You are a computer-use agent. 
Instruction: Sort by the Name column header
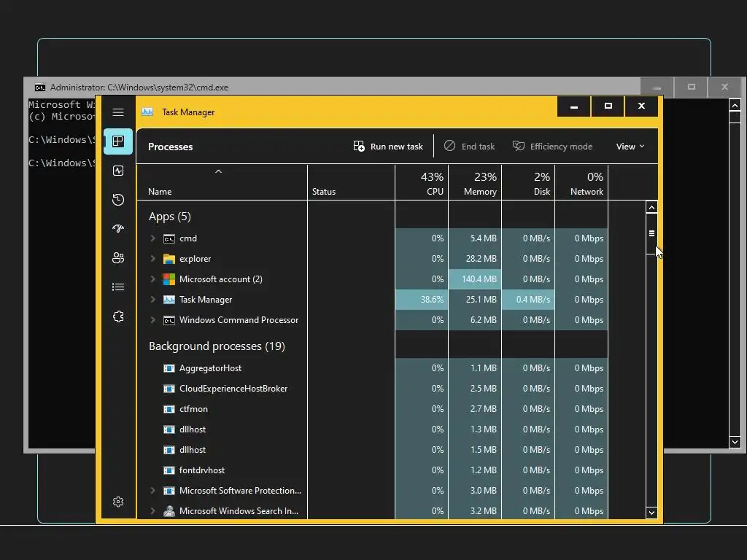[x=222, y=183]
